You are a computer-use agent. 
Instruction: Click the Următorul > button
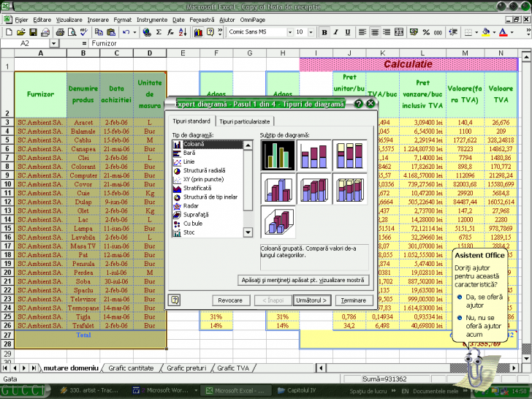click(311, 300)
